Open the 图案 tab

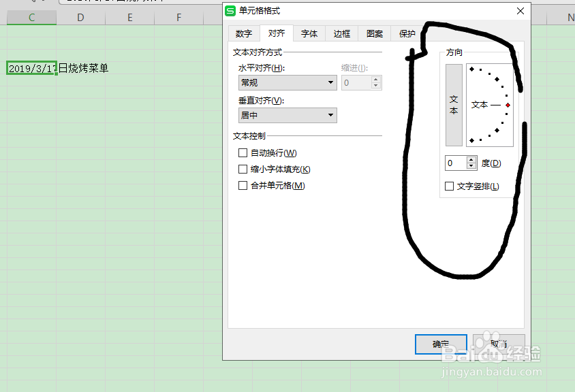point(375,34)
